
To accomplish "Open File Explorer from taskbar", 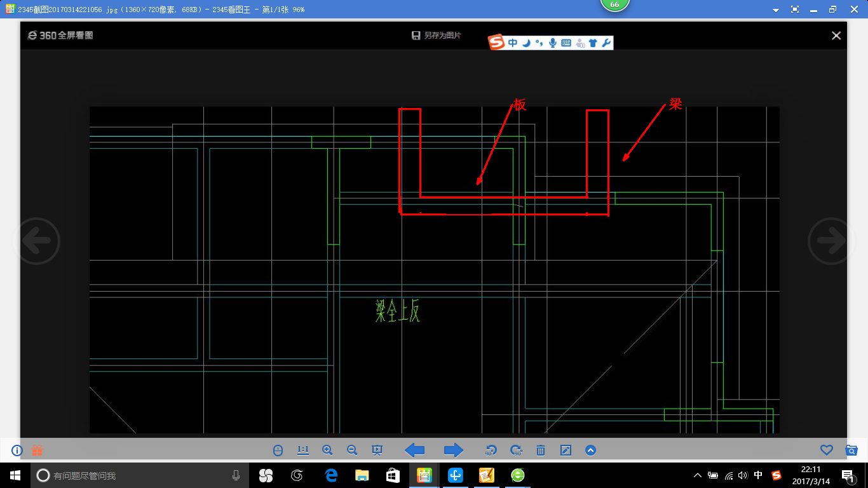I will coord(362,475).
